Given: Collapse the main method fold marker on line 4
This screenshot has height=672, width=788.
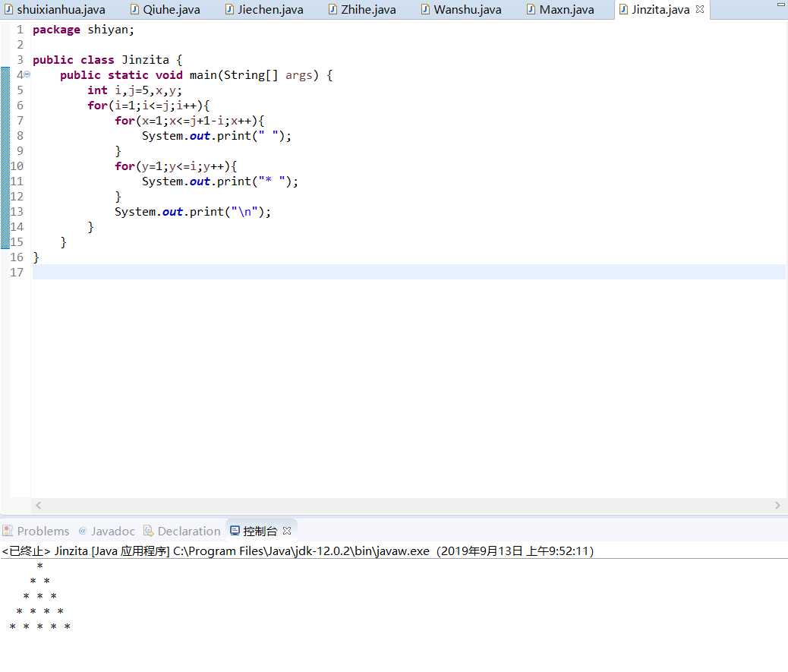Looking at the screenshot, I should point(27,74).
